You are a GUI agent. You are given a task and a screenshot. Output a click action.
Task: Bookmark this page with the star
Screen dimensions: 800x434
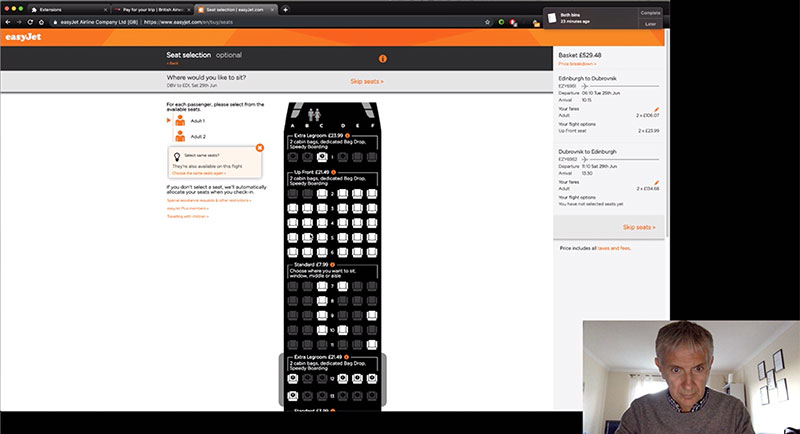(x=487, y=22)
